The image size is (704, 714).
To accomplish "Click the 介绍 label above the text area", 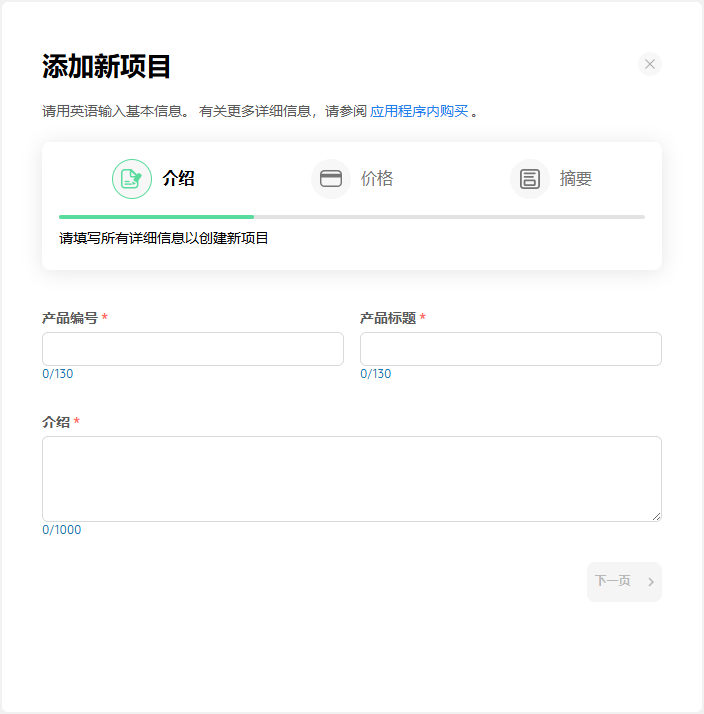I will coord(56,422).
